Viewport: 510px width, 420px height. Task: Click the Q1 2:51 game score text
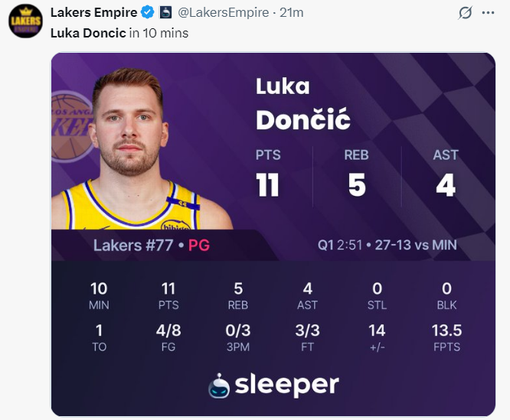(387, 246)
